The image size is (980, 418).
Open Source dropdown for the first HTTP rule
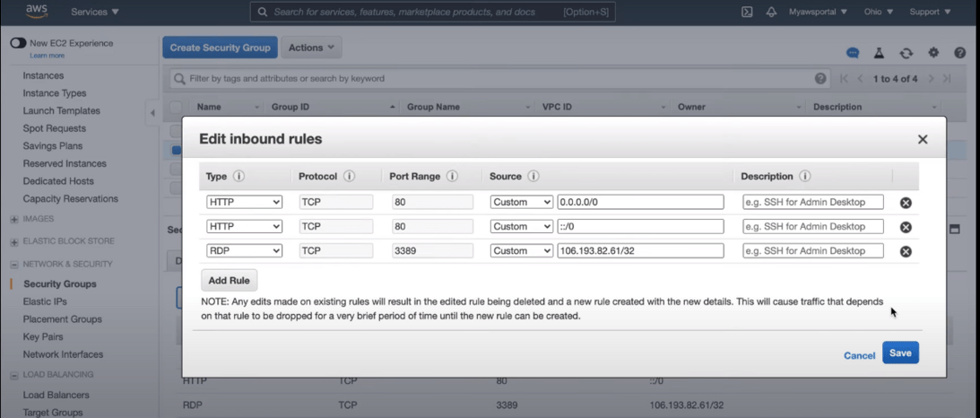[521, 203]
